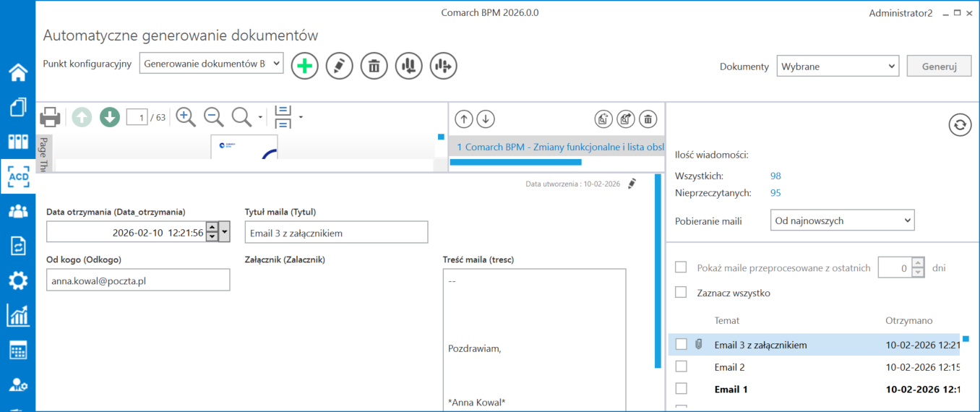The width and height of the screenshot is (980, 412).
Task: Open the binders archive icon in sidebar
Action: coord(17,142)
